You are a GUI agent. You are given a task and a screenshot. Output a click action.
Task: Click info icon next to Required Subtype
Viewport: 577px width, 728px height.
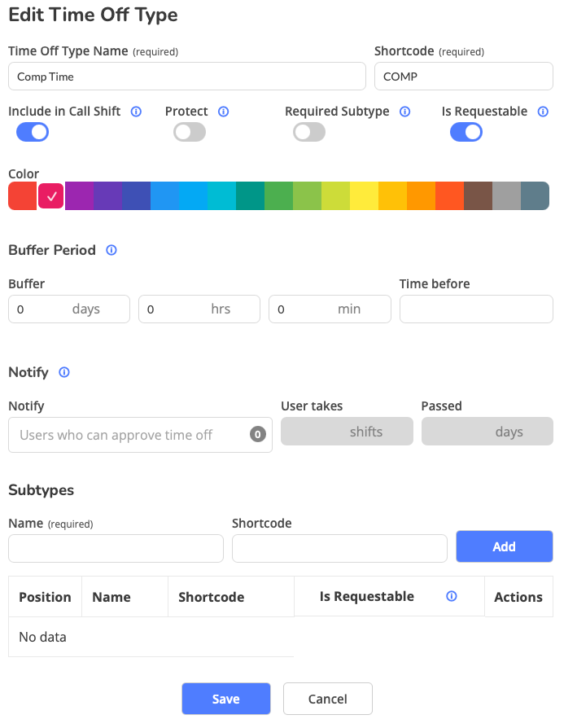click(405, 112)
